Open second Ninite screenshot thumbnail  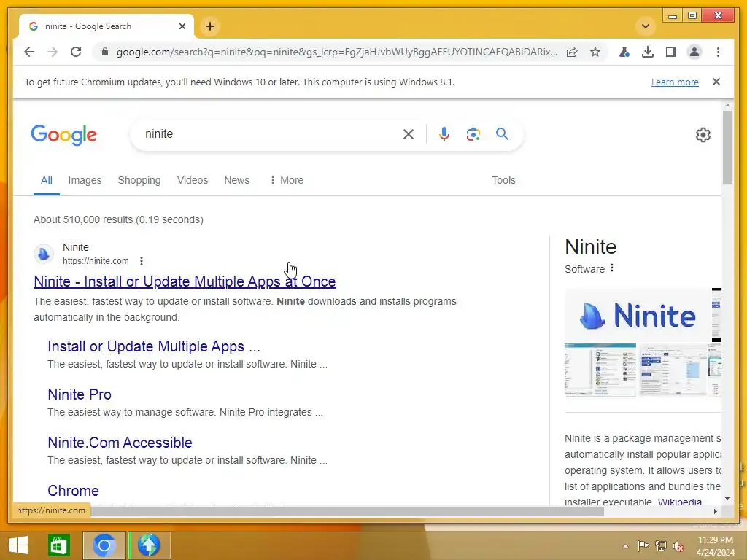[x=672, y=370]
